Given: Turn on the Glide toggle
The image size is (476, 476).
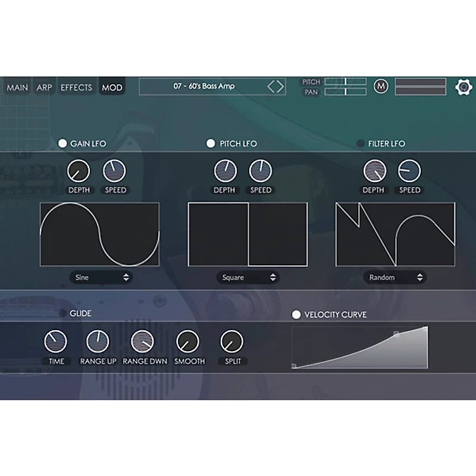Looking at the screenshot, I should tap(62, 313).
